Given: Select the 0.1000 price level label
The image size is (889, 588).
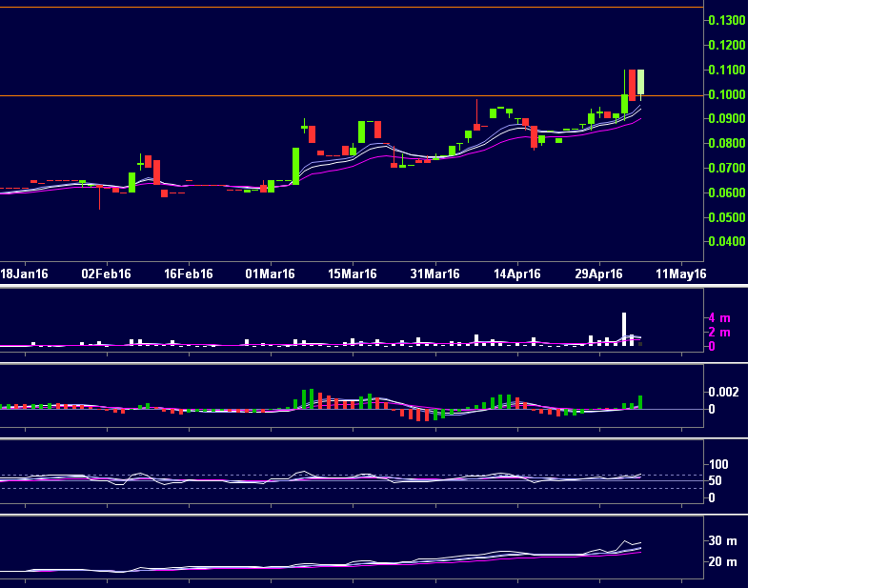Looking at the screenshot, I should (727, 94).
